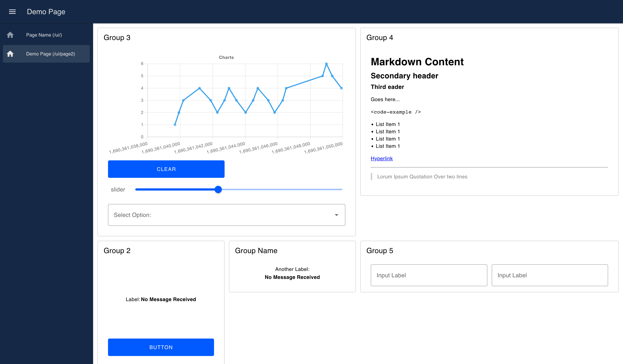Click the slider thumb in Group 3

tap(218, 189)
